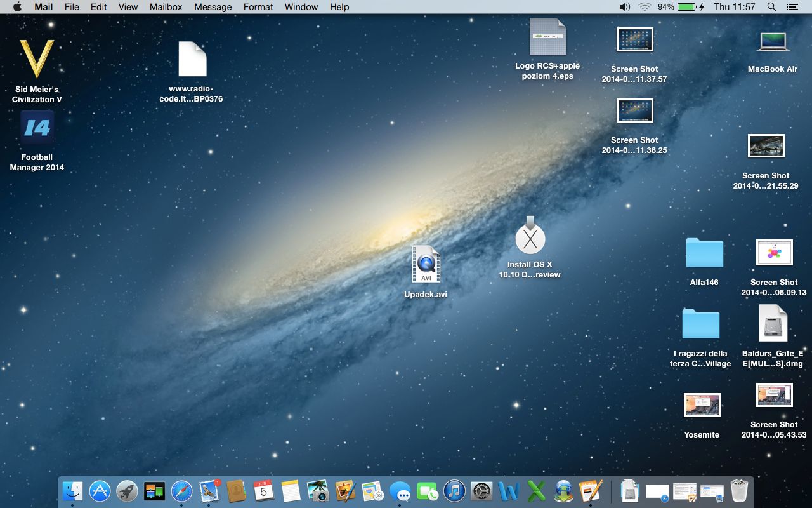This screenshot has height=508, width=812.
Task: Launch Microsoft Excel X icon in Dock
Action: coord(536,491)
